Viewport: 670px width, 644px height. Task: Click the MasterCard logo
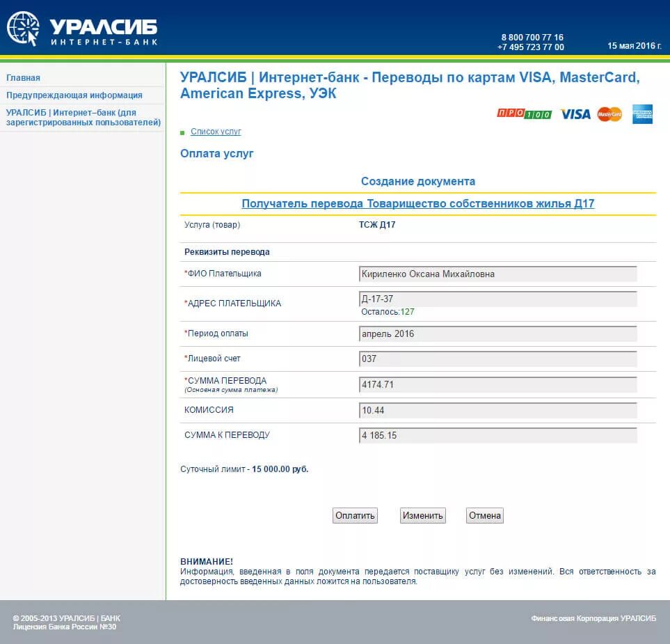609,114
